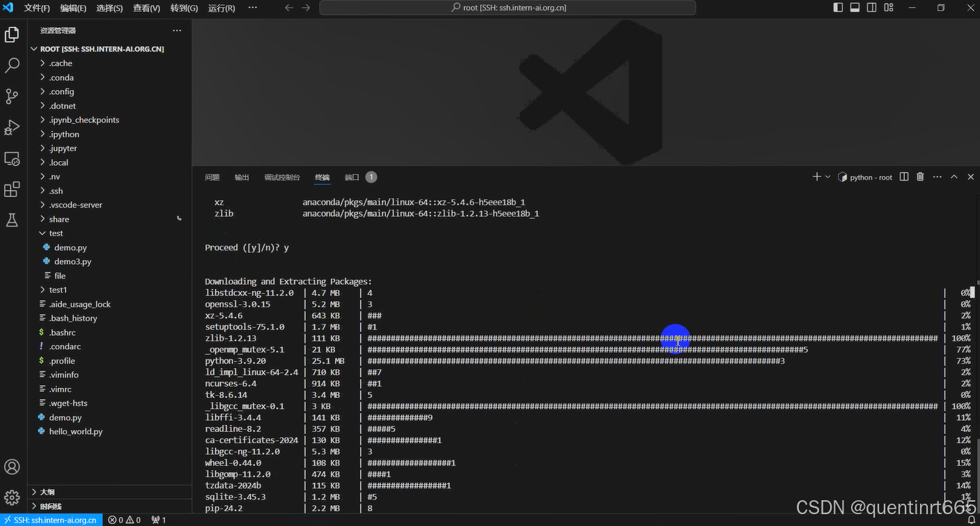Toggle the secondary side bar layout icon

point(872,8)
